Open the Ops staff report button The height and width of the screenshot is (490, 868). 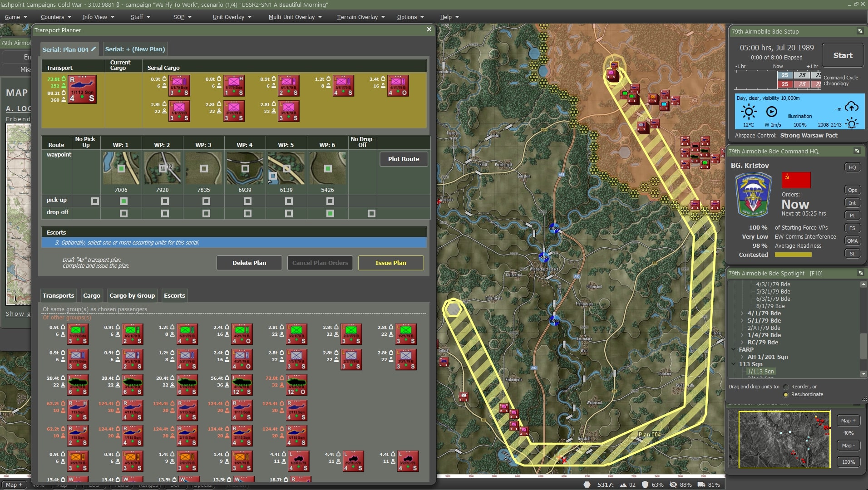point(852,190)
